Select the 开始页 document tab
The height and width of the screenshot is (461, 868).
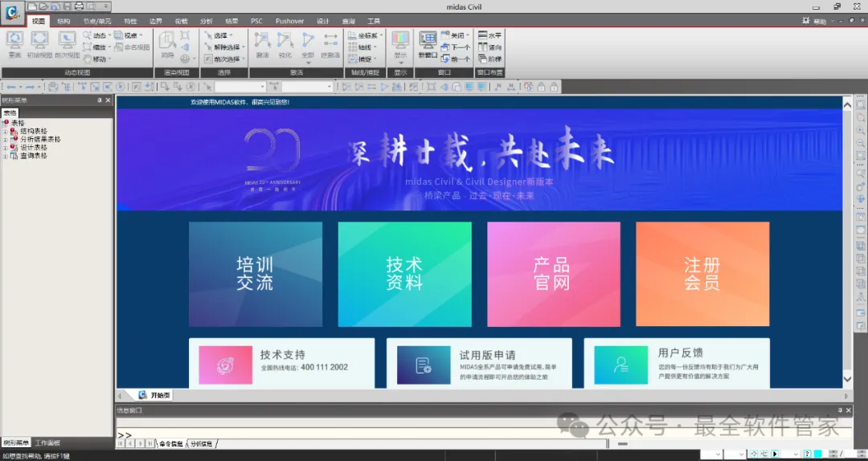[x=156, y=395]
